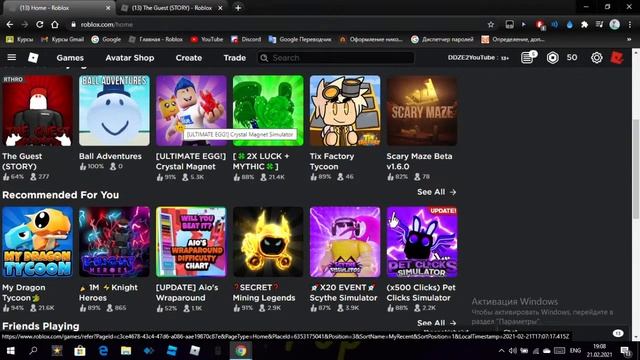Open the Pet Clicks Simulator thumbnail

click(x=422, y=242)
